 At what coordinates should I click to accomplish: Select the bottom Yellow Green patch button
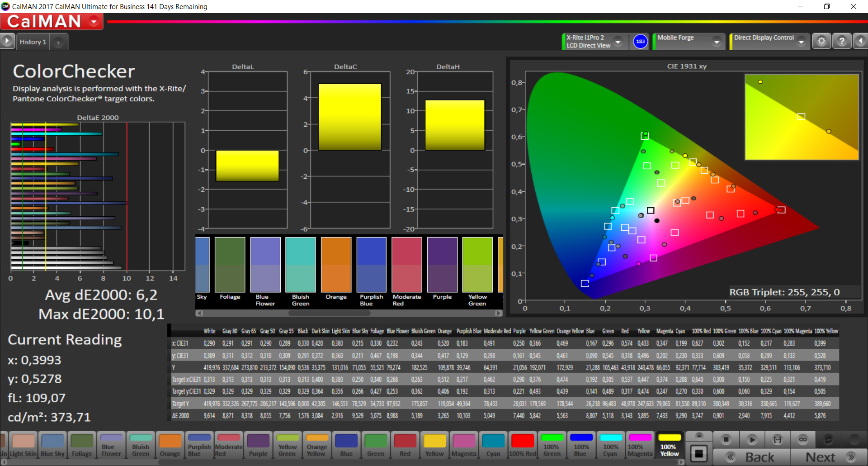coord(288,445)
